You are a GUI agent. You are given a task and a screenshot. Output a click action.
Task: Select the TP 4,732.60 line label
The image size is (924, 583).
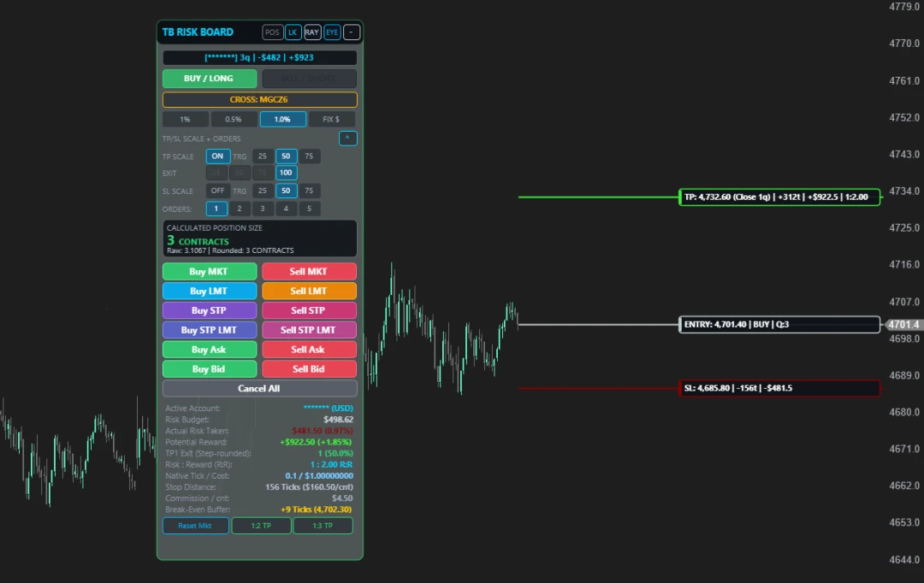tap(779, 197)
